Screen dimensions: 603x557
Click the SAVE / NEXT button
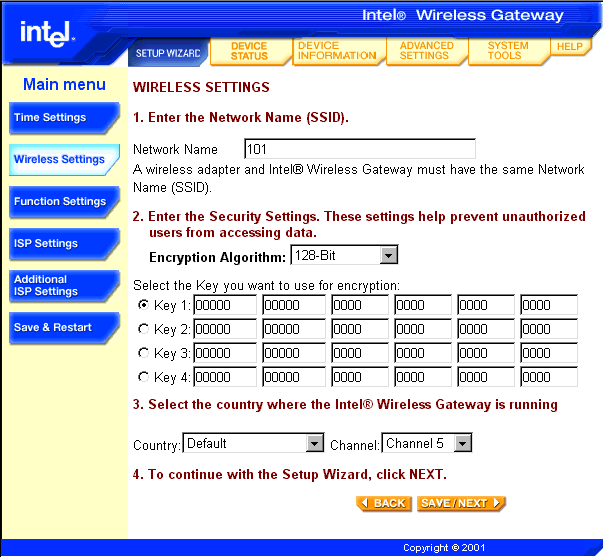[461, 503]
